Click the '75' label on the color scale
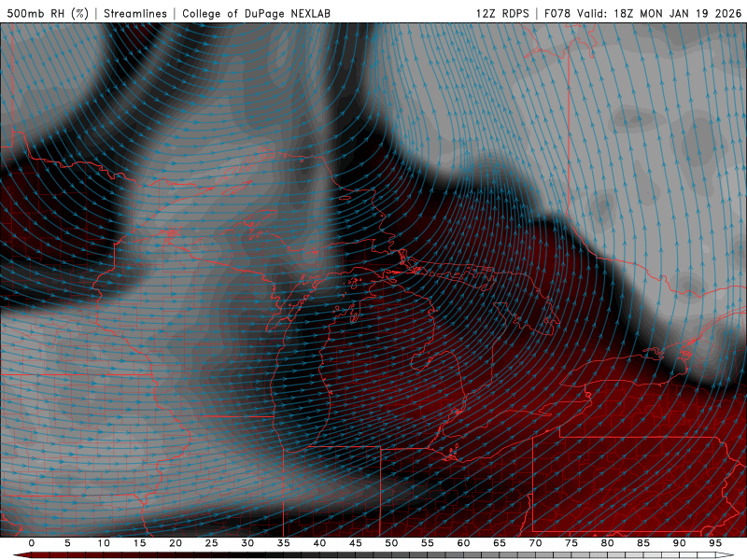 571,543
